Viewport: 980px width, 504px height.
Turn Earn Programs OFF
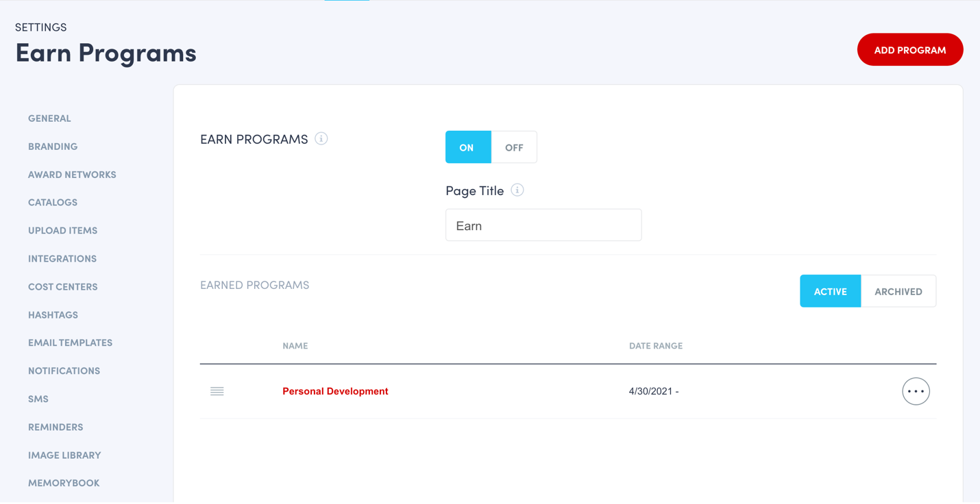(513, 147)
